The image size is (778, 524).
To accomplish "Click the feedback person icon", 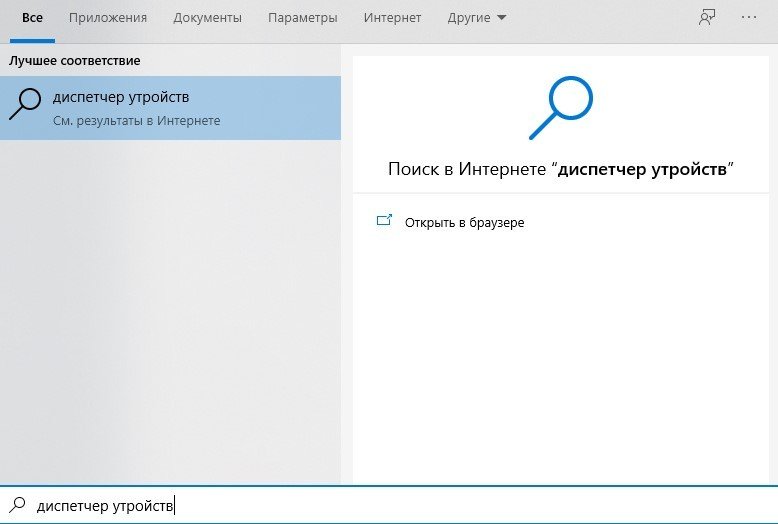I will tap(707, 17).
